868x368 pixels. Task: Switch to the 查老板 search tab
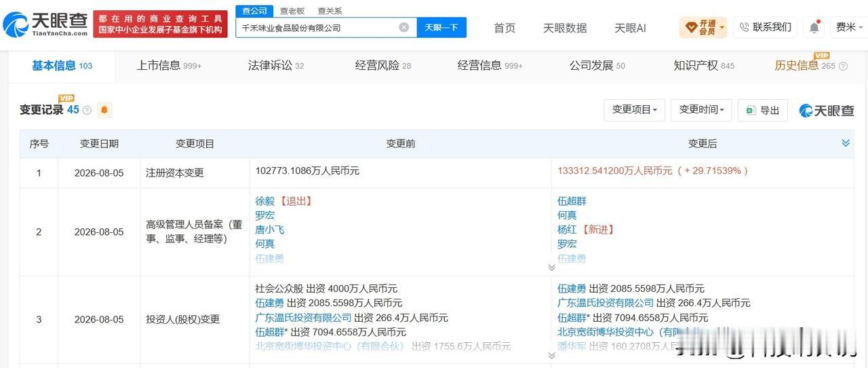click(292, 11)
